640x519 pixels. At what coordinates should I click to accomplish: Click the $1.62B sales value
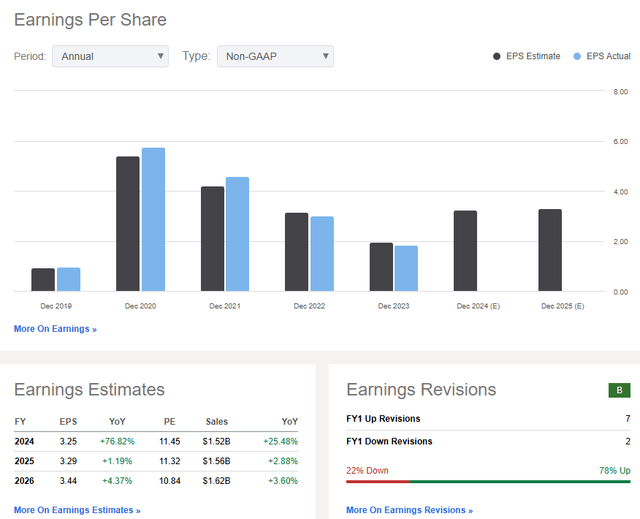point(216,481)
